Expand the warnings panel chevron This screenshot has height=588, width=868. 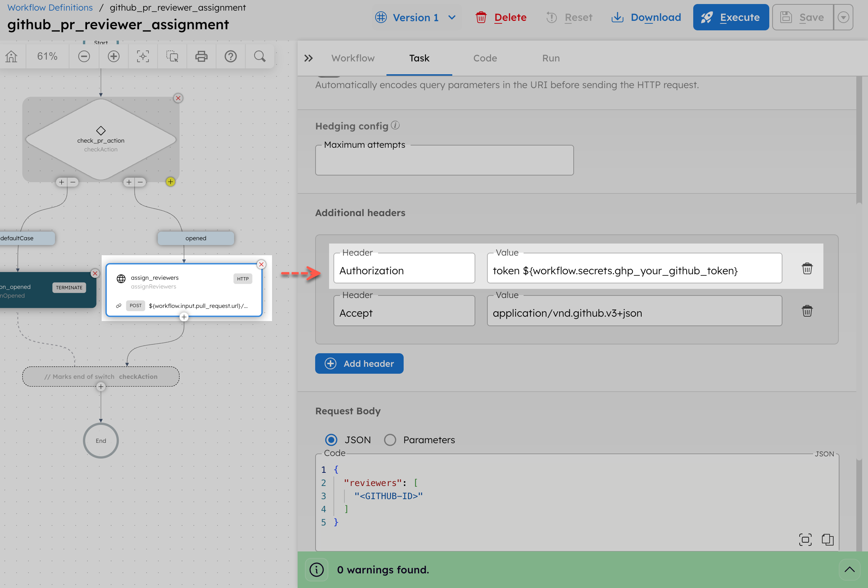849,569
